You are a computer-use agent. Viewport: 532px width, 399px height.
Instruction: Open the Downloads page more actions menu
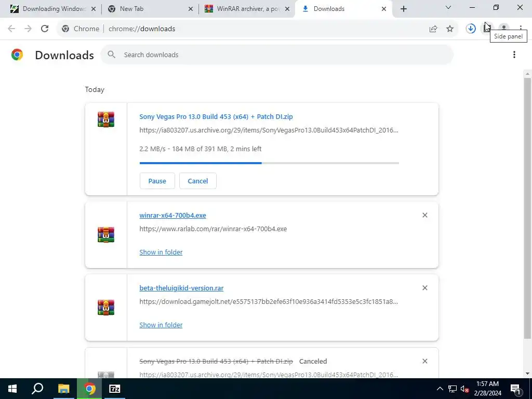tap(514, 55)
